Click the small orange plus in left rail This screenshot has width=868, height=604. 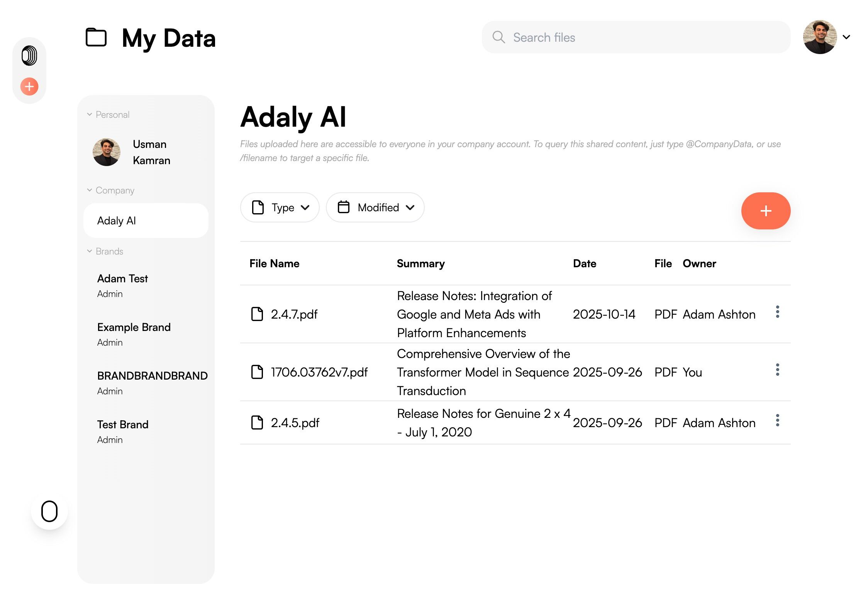[29, 87]
